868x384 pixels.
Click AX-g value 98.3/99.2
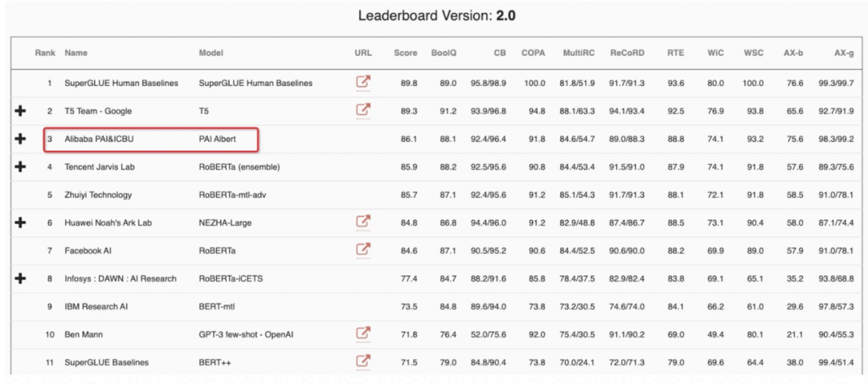pyautogui.click(x=836, y=139)
